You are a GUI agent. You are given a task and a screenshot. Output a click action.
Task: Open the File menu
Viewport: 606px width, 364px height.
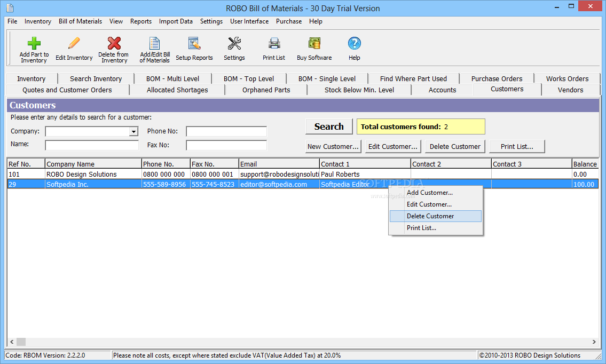[x=12, y=21]
